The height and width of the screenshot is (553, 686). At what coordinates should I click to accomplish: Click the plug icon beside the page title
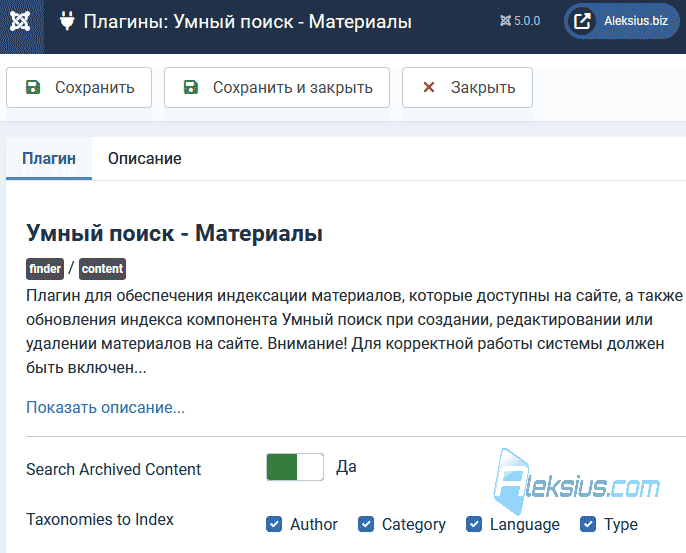(67, 21)
